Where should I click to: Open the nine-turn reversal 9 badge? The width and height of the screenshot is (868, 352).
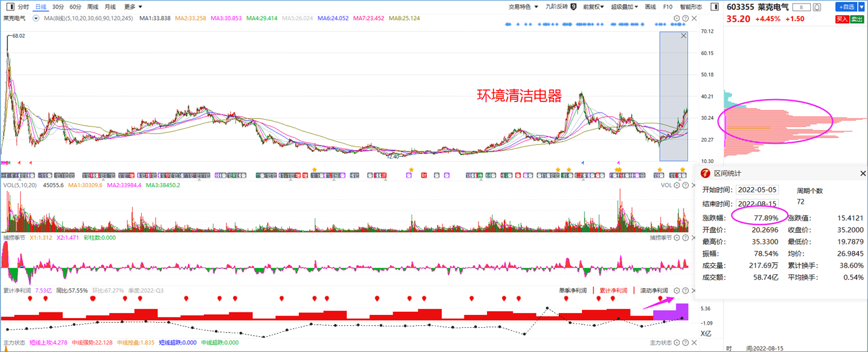573,7
